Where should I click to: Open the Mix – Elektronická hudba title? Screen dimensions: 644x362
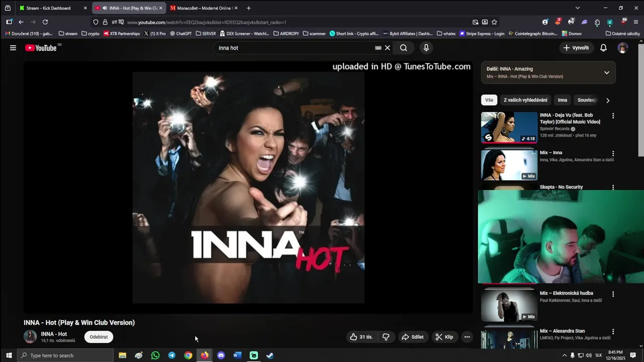[566, 293]
